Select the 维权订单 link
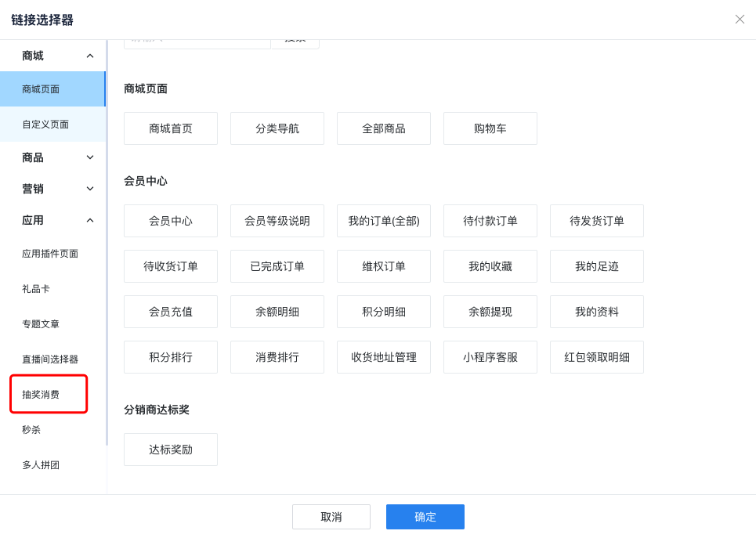756x538 pixels. (384, 266)
